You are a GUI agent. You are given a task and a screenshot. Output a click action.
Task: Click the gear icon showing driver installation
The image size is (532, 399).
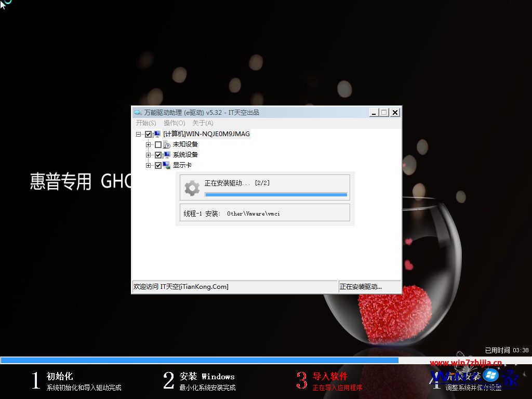point(191,187)
